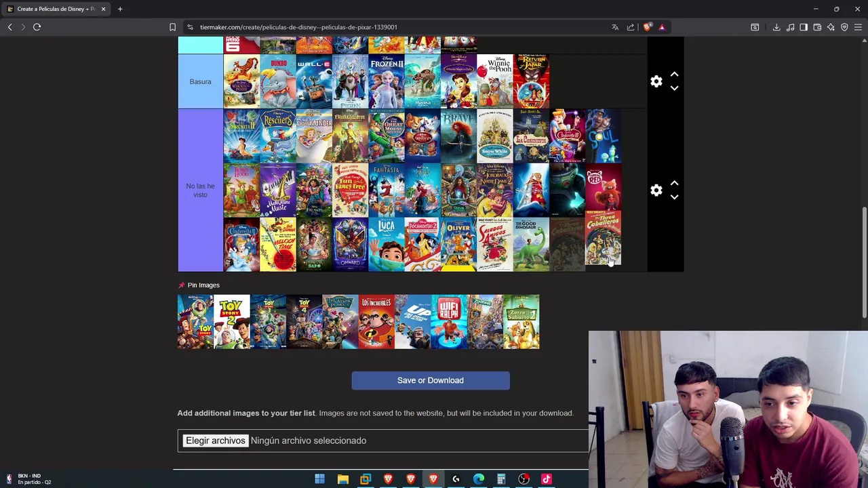The height and width of the screenshot is (488, 868).
Task: Open Brave Shields lion icon
Action: [648, 27]
